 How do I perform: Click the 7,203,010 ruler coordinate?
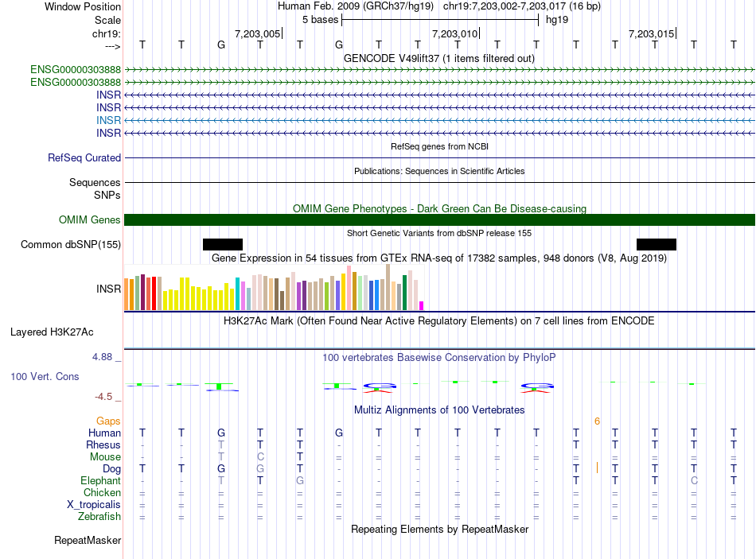coord(454,33)
